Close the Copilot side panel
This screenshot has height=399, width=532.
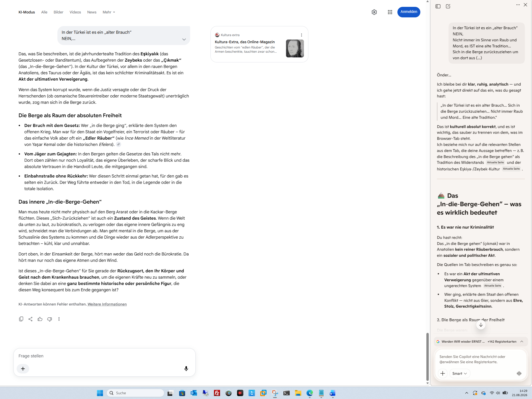pyautogui.click(x=525, y=5)
